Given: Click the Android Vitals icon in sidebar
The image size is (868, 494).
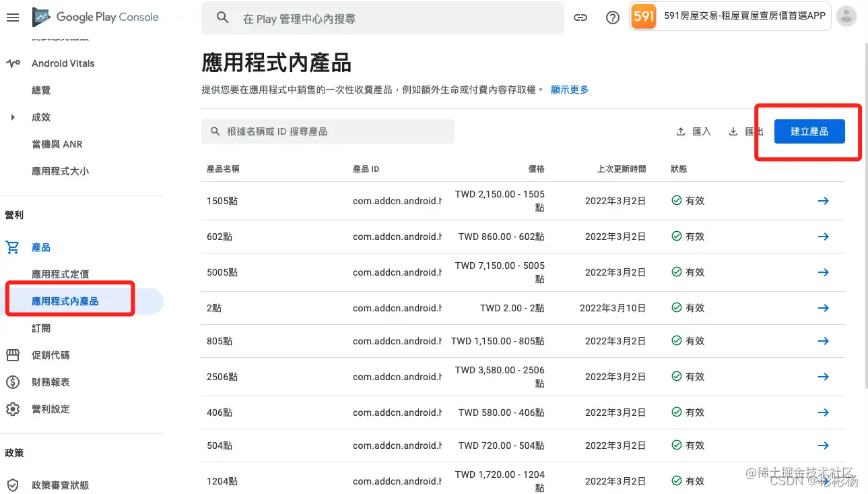Looking at the screenshot, I should (x=13, y=63).
